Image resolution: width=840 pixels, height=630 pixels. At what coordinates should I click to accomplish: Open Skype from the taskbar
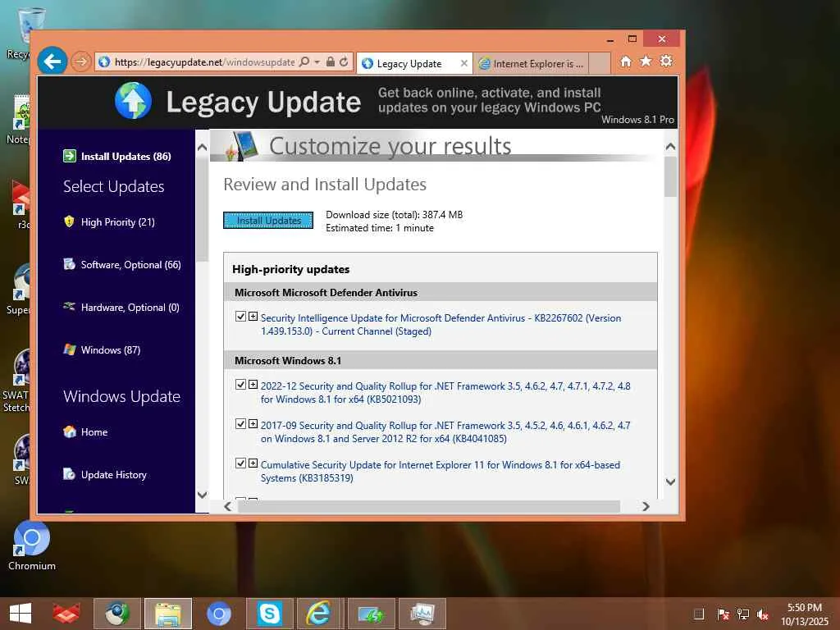tap(269, 614)
